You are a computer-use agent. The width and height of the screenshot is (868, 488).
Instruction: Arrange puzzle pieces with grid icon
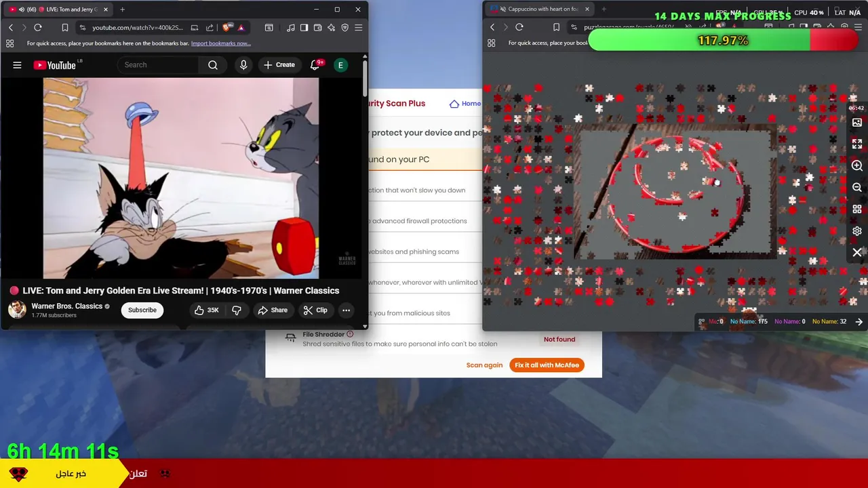pyautogui.click(x=857, y=209)
